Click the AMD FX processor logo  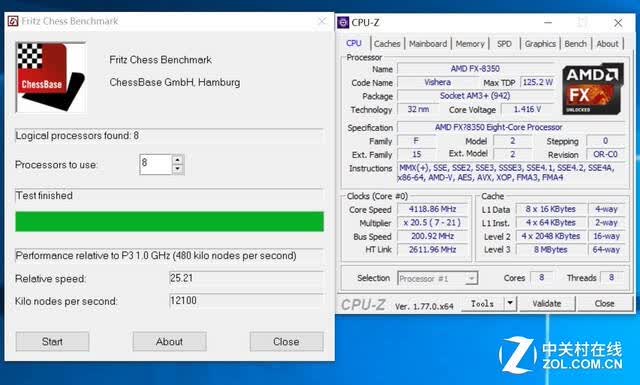(593, 89)
